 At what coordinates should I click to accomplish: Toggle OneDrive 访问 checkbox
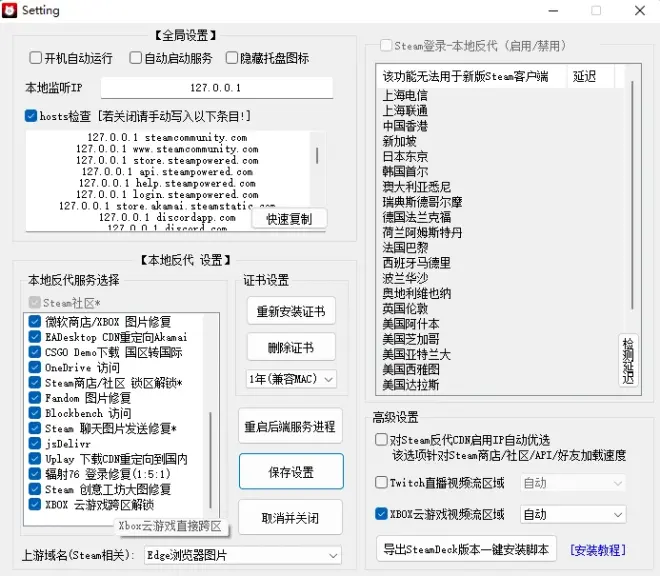click(35, 367)
